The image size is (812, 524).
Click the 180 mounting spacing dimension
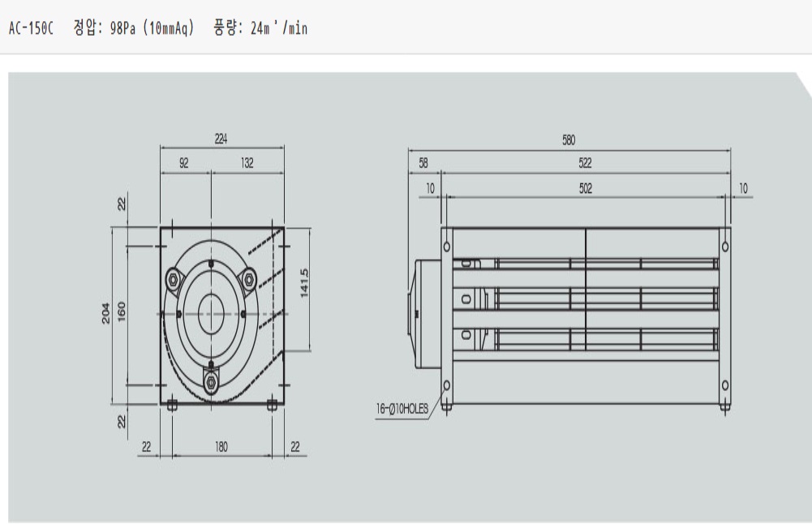pyautogui.click(x=221, y=446)
